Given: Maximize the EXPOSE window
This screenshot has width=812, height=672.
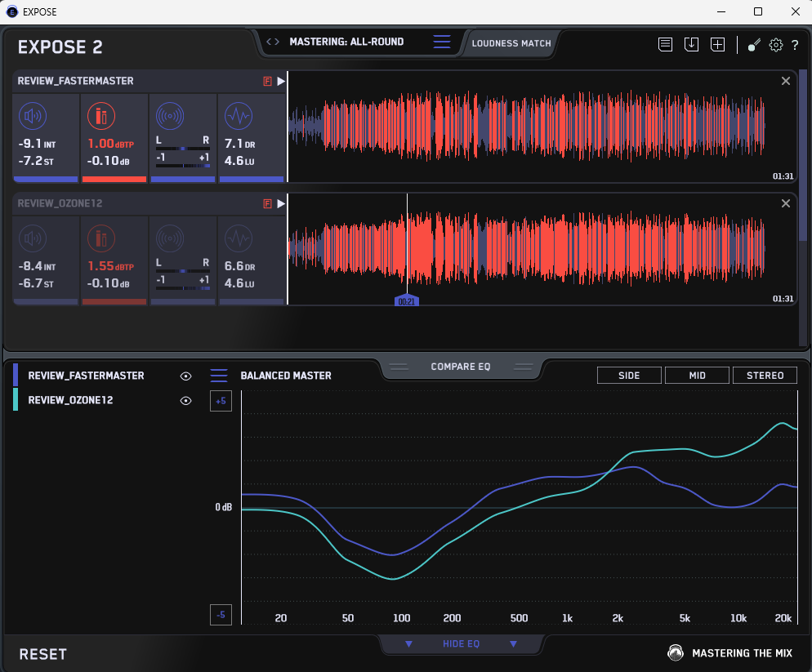Looking at the screenshot, I should (x=757, y=11).
